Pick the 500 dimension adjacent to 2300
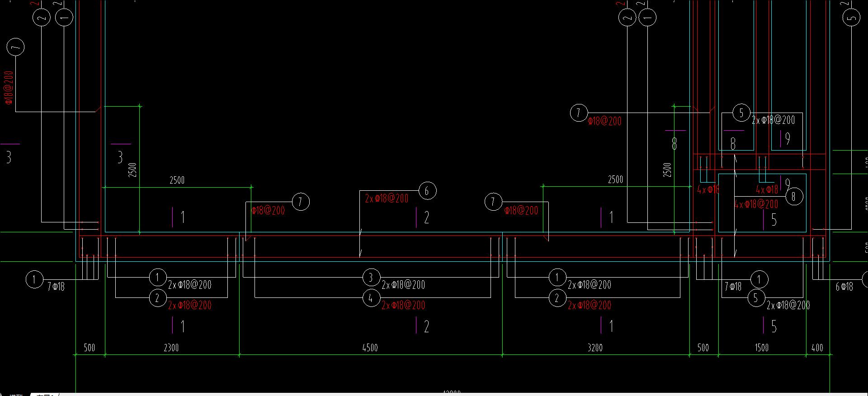The height and width of the screenshot is (396, 868). coord(90,348)
